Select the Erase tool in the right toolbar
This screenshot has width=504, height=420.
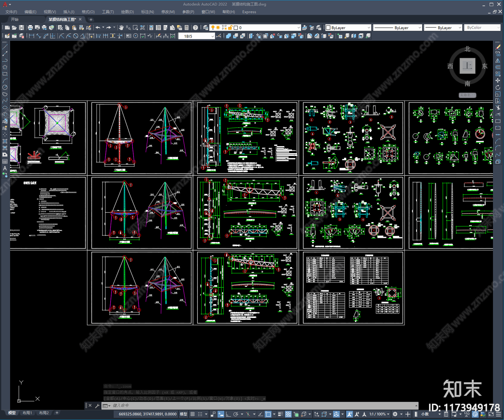[x=498, y=47]
